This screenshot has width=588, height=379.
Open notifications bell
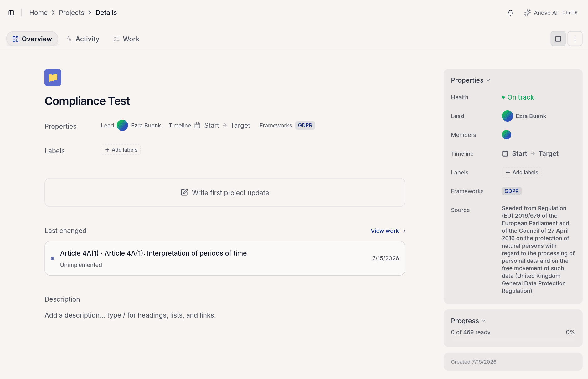[510, 13]
